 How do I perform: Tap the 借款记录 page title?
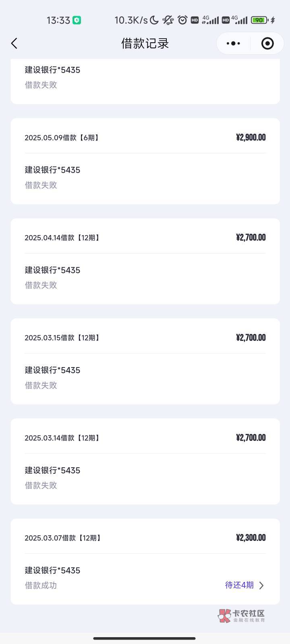pyautogui.click(x=145, y=43)
